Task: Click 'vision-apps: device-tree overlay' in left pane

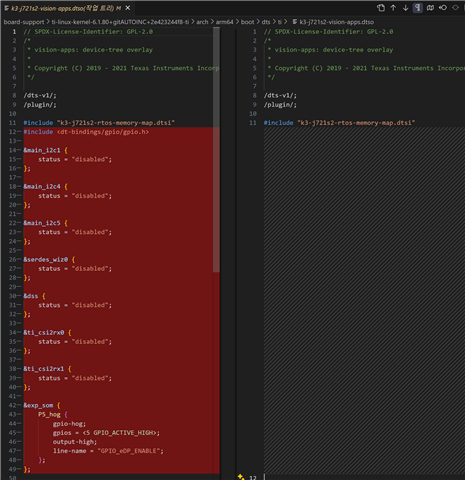Action: (x=94, y=50)
